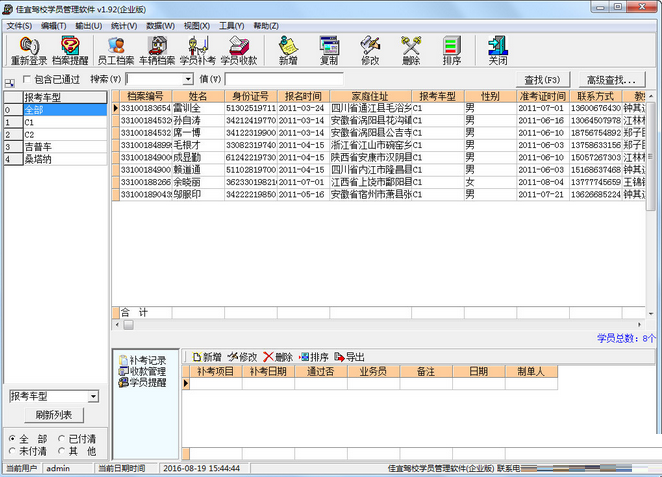Open the 帮助(Z) menu

point(266,26)
